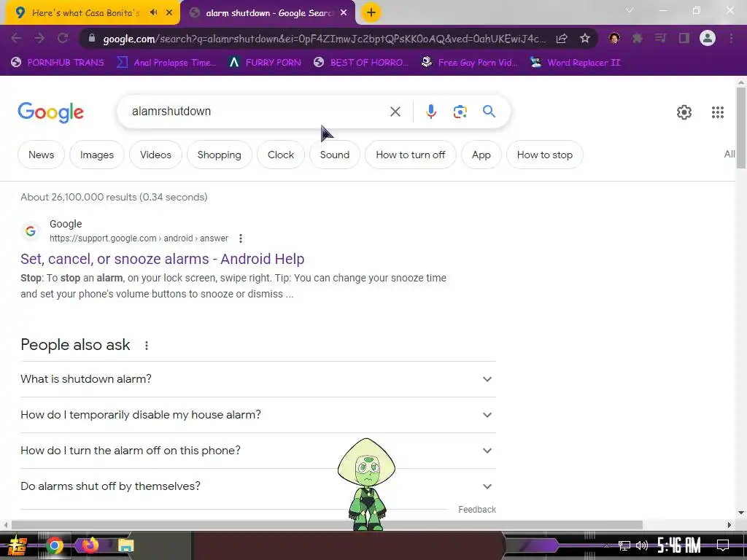The width and height of the screenshot is (747, 560).
Task: Select the How to stop chip
Action: 544,155
